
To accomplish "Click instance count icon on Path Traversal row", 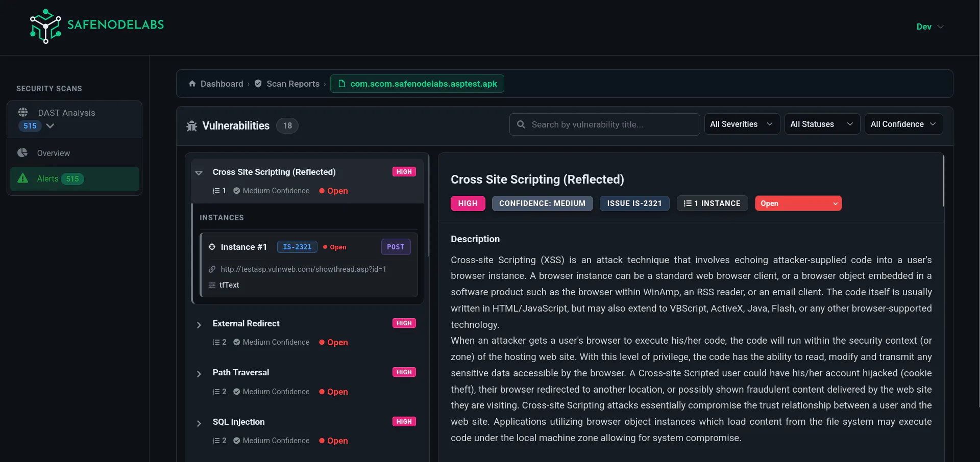I will click(x=216, y=392).
